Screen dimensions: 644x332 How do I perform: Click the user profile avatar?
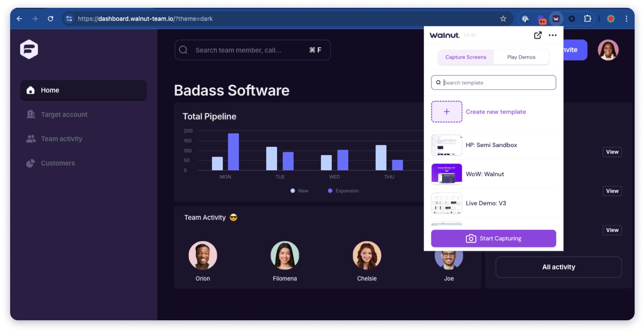click(x=608, y=50)
